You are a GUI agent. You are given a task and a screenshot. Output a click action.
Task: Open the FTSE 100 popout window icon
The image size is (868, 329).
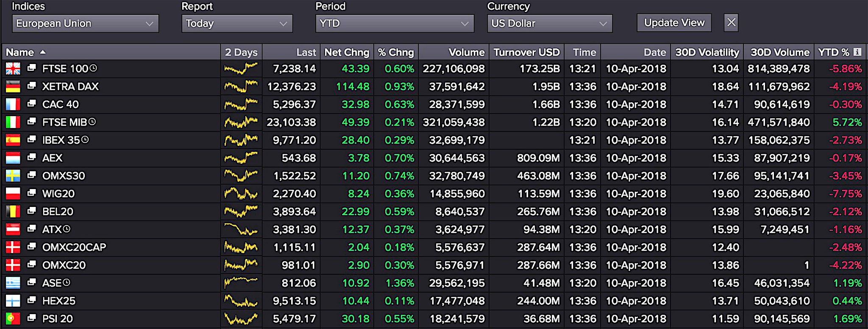(x=31, y=68)
